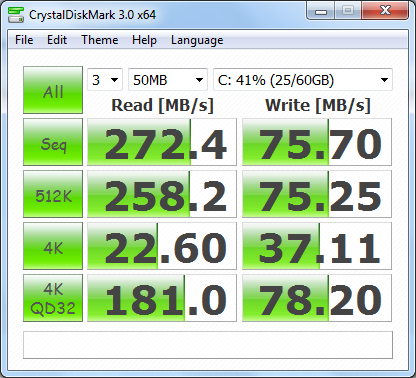The width and height of the screenshot is (416, 378).
Task: Expand the drive selector C: 41% dropdown
Action: tap(303, 80)
